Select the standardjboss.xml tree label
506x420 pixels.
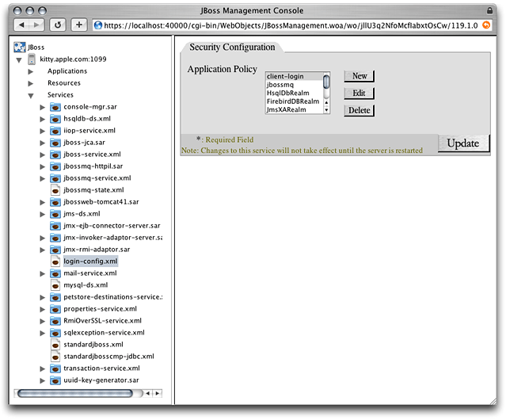[x=93, y=345]
